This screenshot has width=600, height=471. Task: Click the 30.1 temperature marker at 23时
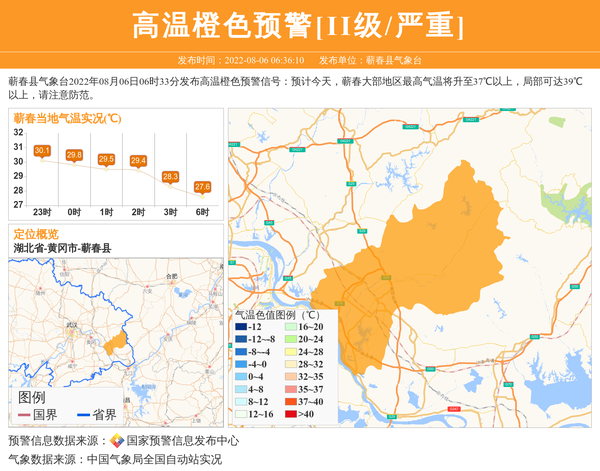pos(42,151)
